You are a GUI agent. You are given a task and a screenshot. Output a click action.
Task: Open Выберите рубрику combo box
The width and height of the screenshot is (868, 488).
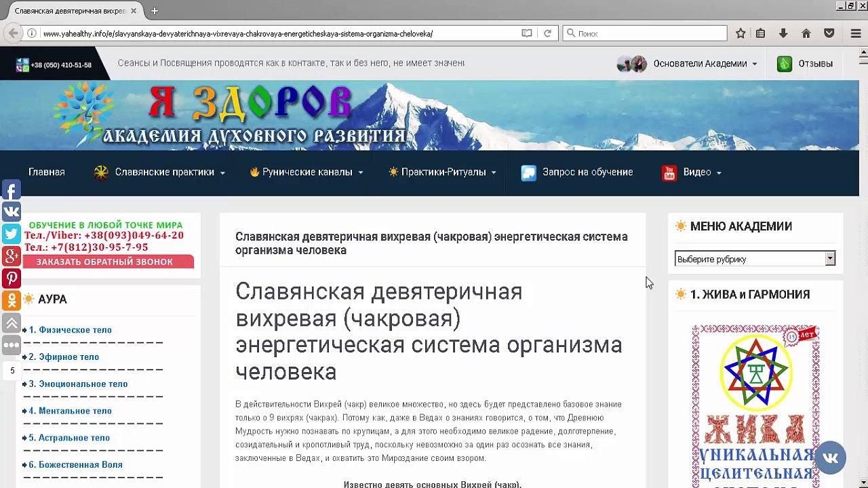(755, 259)
